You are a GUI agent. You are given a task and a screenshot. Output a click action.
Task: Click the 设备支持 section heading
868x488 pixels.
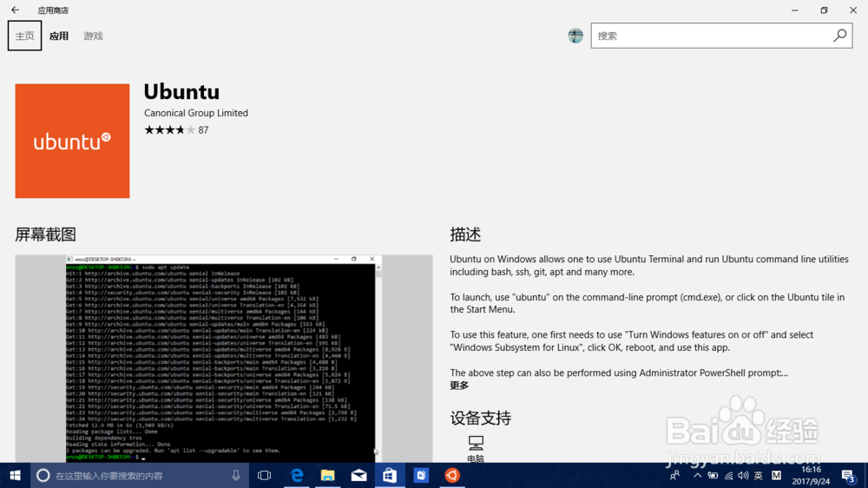481,419
